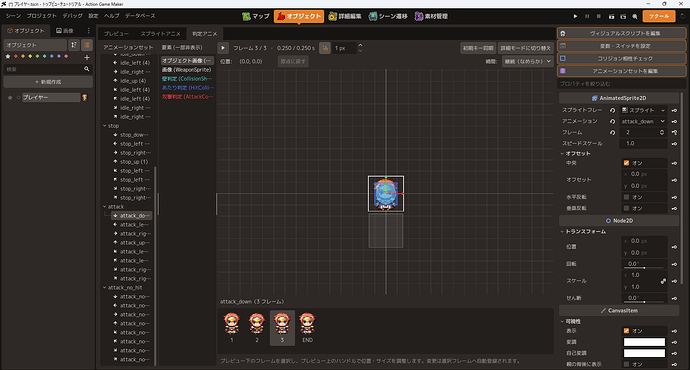Click the keyframe icon for フレーム property
The height and width of the screenshot is (370, 690).
674,132
